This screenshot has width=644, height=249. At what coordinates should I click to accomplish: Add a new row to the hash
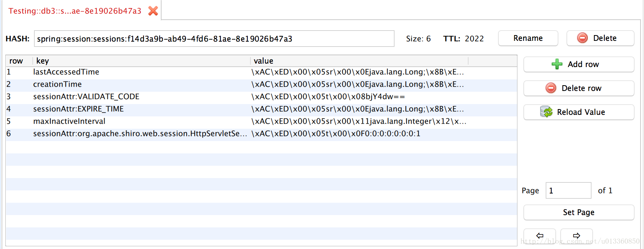click(579, 64)
